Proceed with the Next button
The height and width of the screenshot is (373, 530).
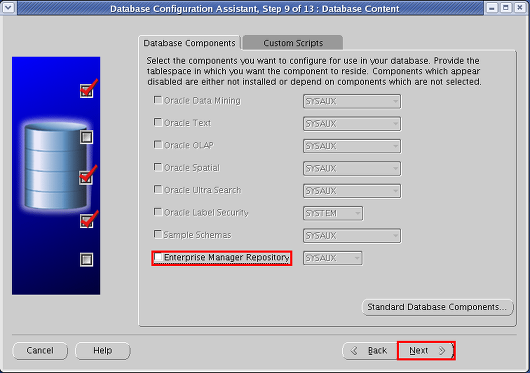tap(426, 351)
